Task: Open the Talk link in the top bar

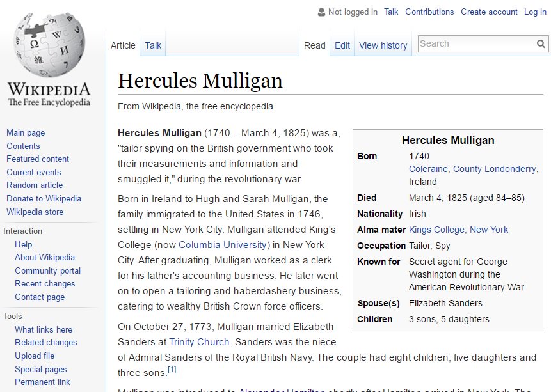Action: 391,12
